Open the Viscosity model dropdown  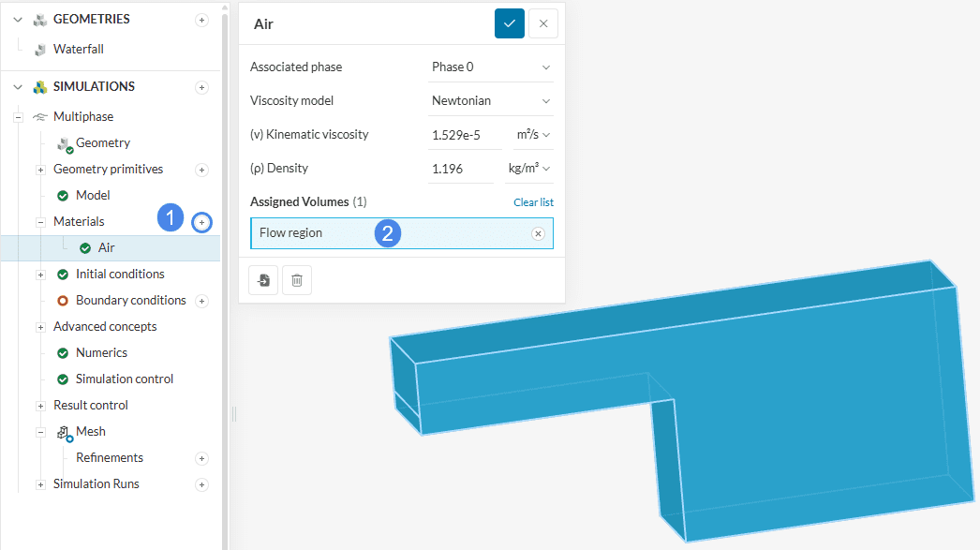pyautogui.click(x=490, y=100)
